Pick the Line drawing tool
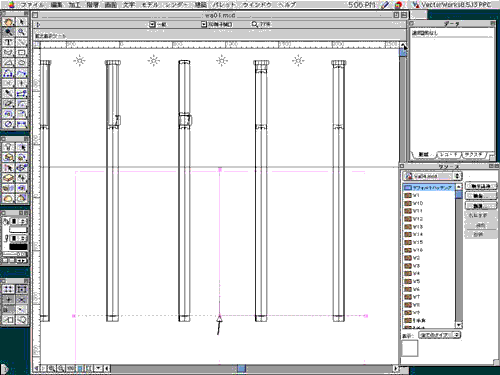The height and width of the screenshot is (375, 500). (x=22, y=42)
